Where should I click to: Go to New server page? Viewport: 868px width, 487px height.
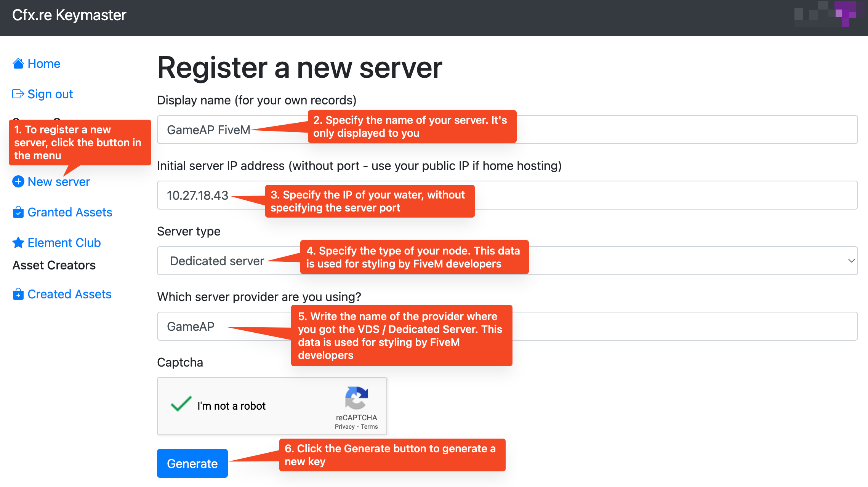(59, 182)
